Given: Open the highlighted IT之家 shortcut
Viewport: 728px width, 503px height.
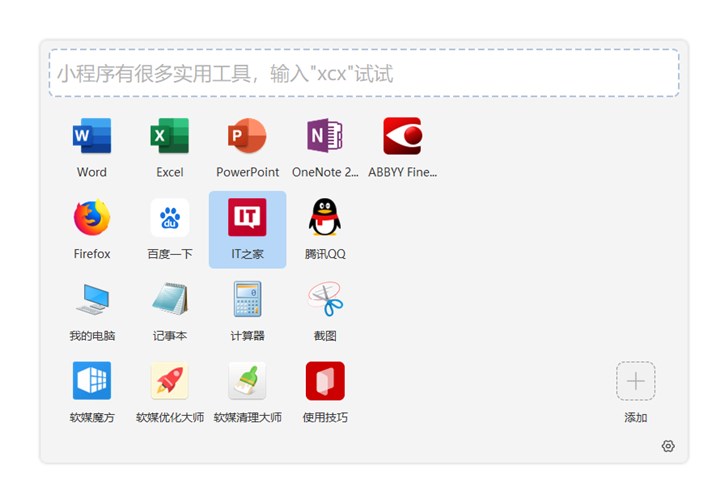Looking at the screenshot, I should (x=247, y=218).
